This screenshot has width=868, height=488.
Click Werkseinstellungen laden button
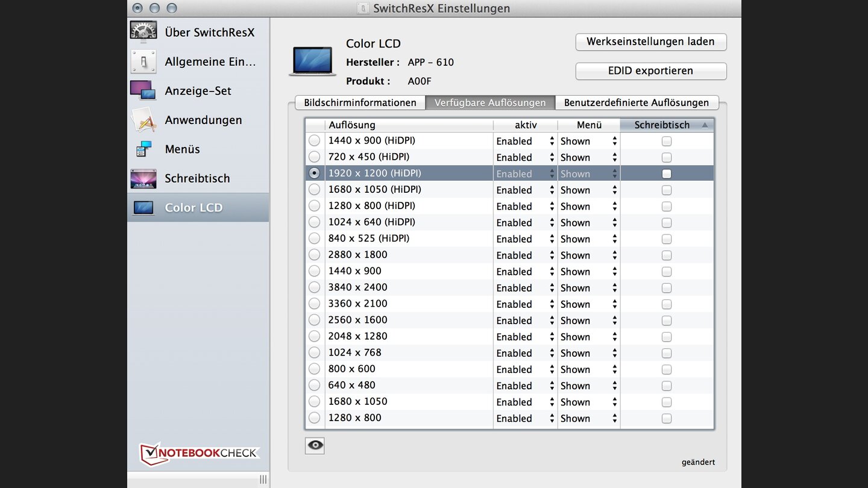[x=651, y=42]
